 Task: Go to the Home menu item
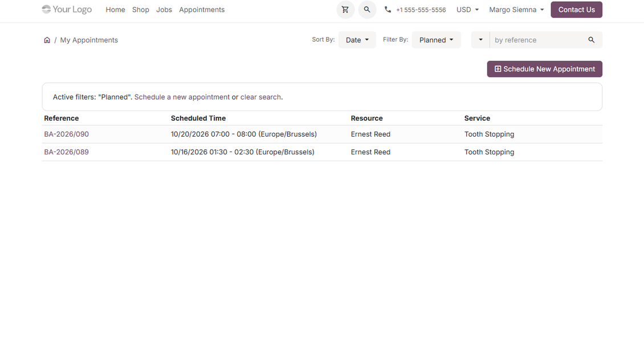tap(116, 10)
